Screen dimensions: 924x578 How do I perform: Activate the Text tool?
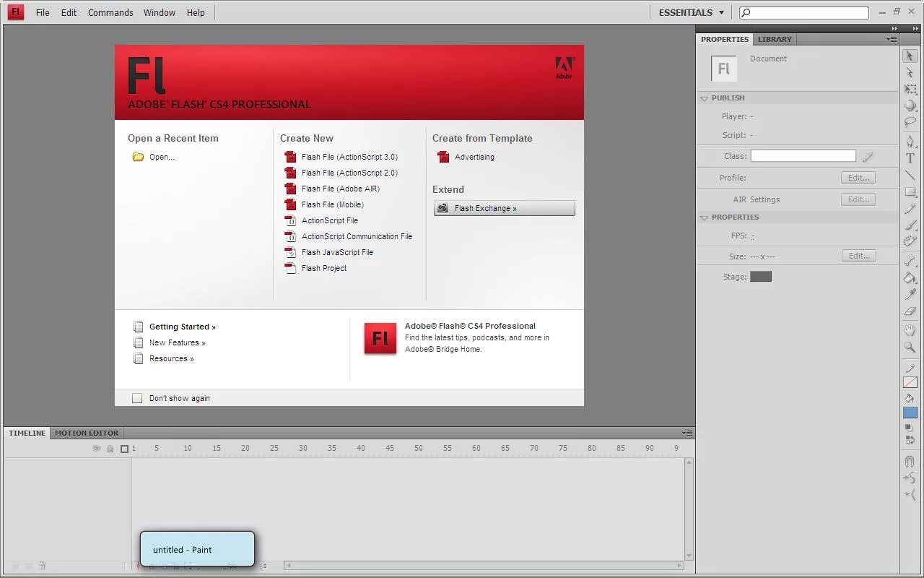910,157
